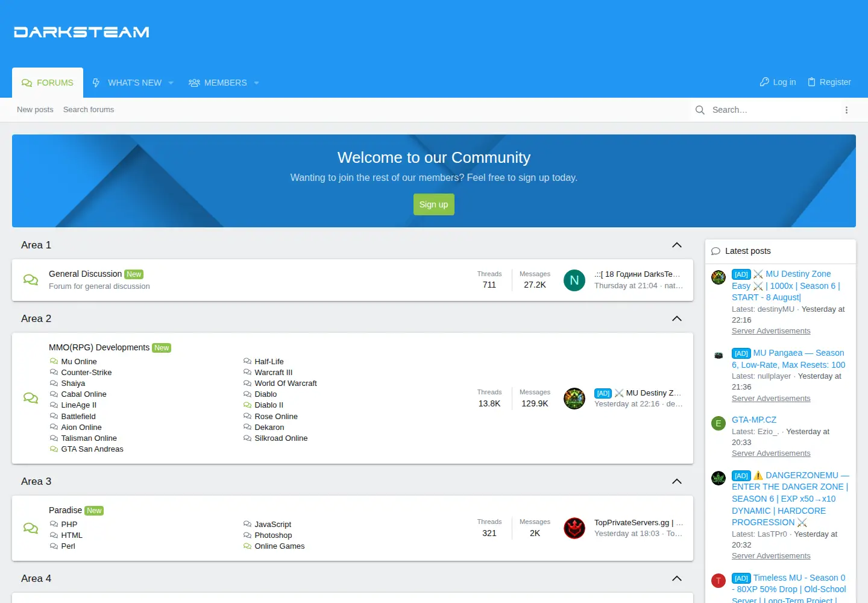Open the JavaScript subforum
Viewport: 868px width, 603px height.
[x=273, y=525]
